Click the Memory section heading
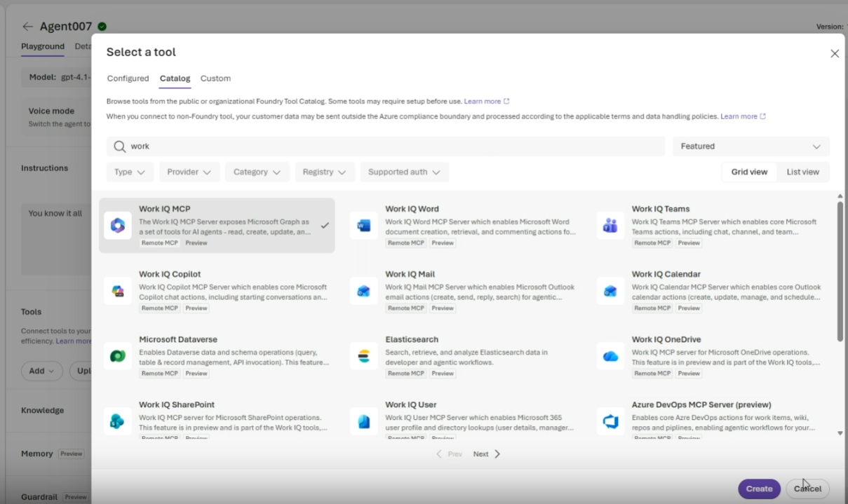Viewport: 848px width, 504px height. coord(36,454)
